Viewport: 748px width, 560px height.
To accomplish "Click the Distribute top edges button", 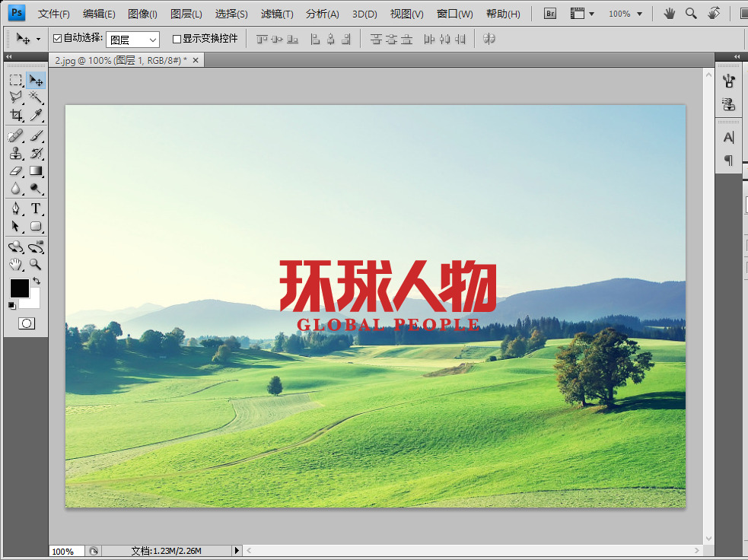I will point(376,39).
